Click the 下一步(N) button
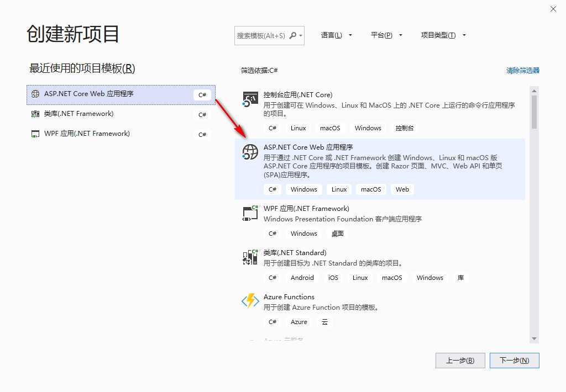Screen dimensions: 566x392 click(x=514, y=360)
